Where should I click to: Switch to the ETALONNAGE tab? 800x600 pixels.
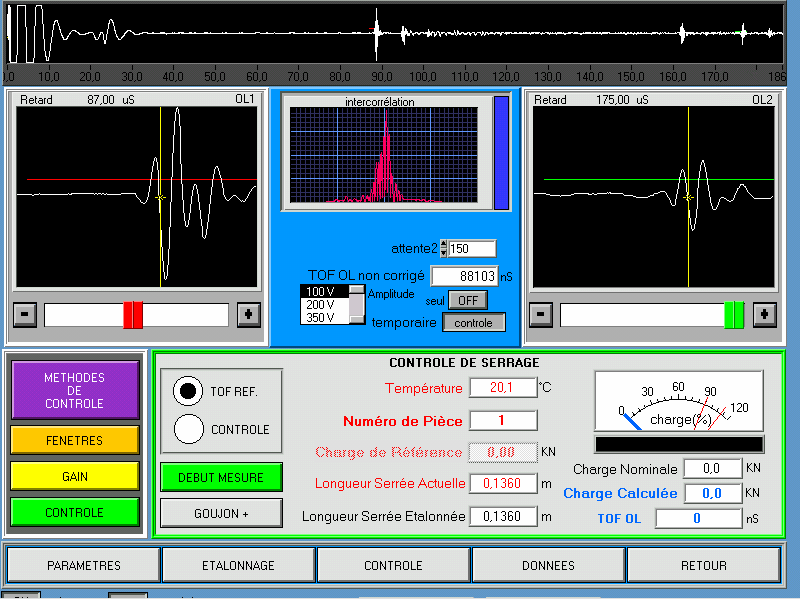coord(238,565)
